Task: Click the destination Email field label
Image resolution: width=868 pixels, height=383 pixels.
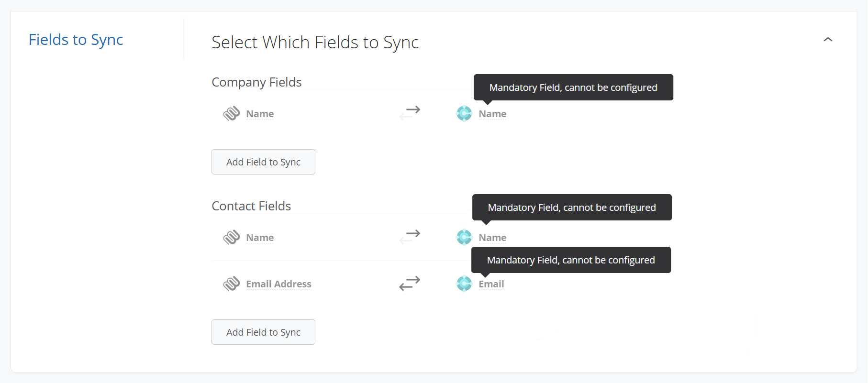Action: [x=491, y=284]
